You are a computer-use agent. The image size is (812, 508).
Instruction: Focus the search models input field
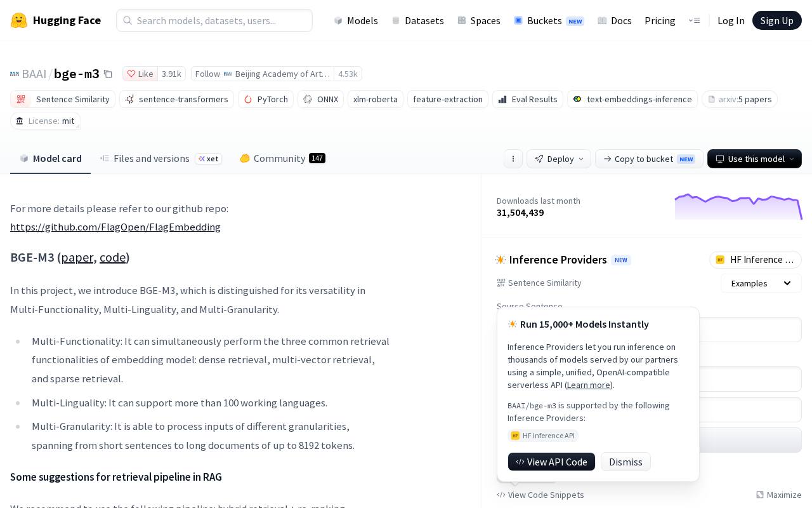pyautogui.click(x=214, y=20)
